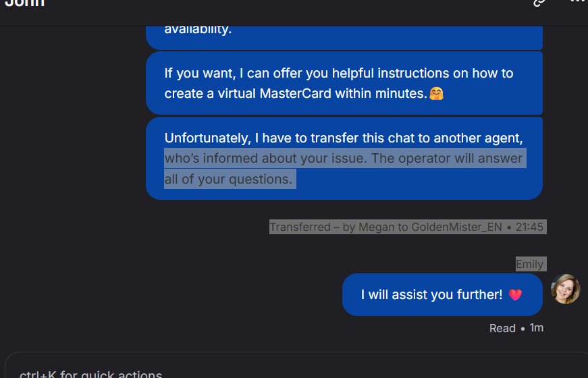Click the 21:45 transfer time
This screenshot has height=378, width=588.
[x=529, y=227]
